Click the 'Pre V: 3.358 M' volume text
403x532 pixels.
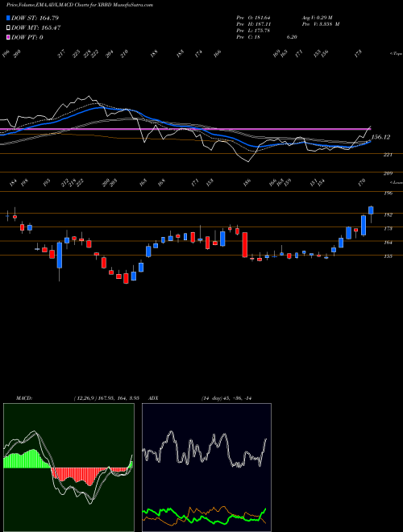coord(320,24)
